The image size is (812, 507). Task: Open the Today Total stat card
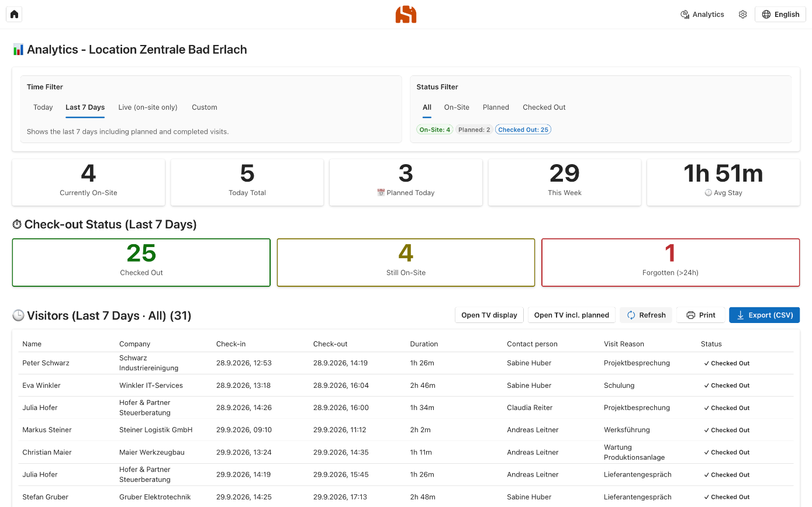[x=247, y=182]
